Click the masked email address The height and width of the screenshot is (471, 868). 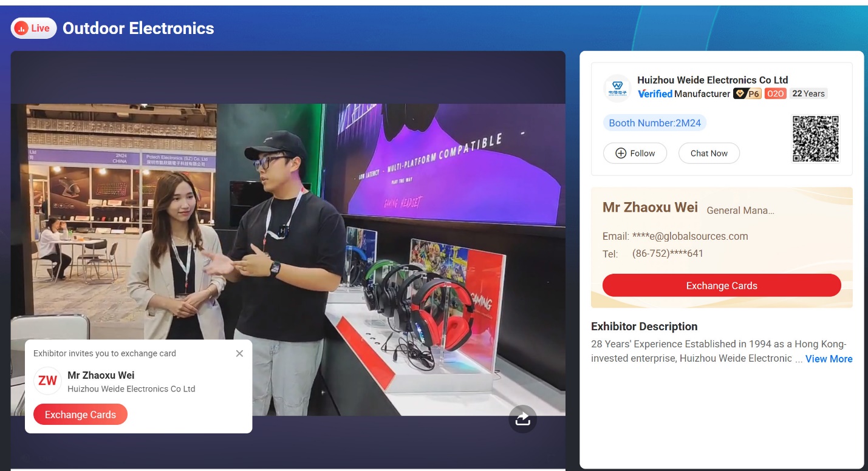click(689, 236)
